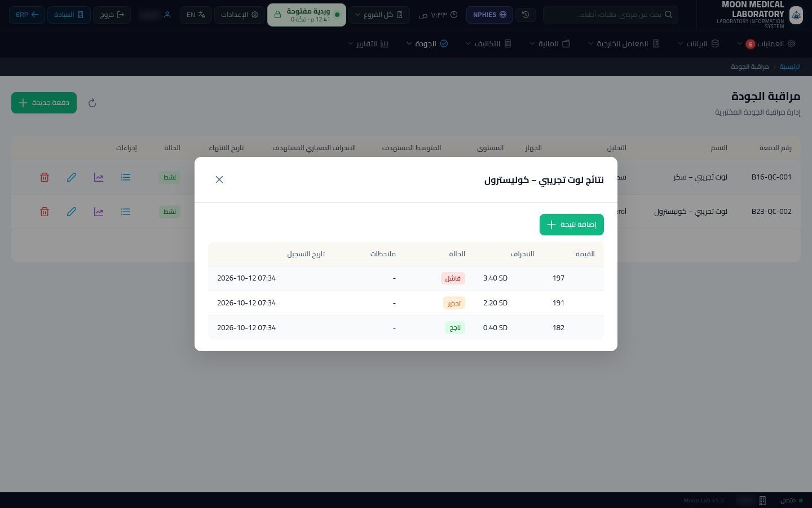Expand the الجودة quality menu
The image size is (812, 508).
pyautogui.click(x=427, y=43)
